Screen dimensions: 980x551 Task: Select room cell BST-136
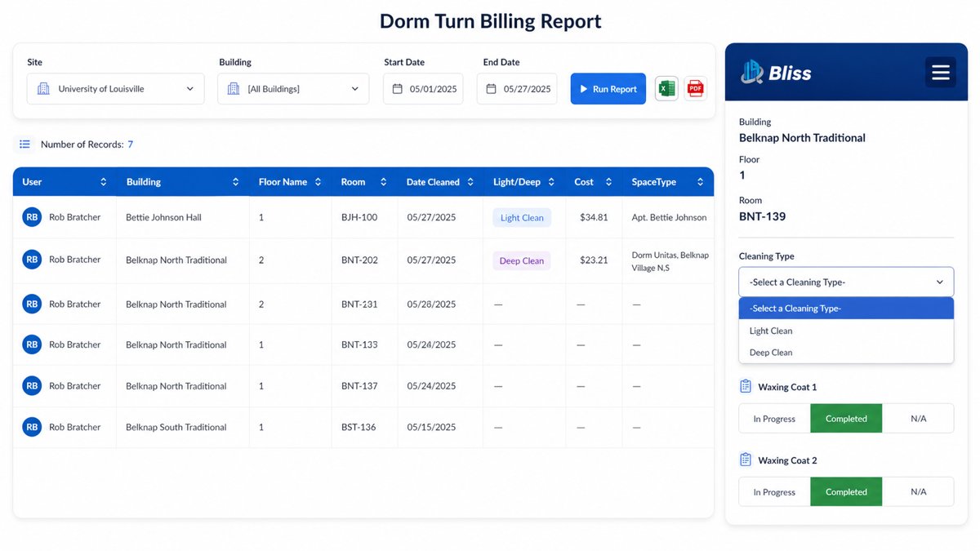[x=359, y=427]
